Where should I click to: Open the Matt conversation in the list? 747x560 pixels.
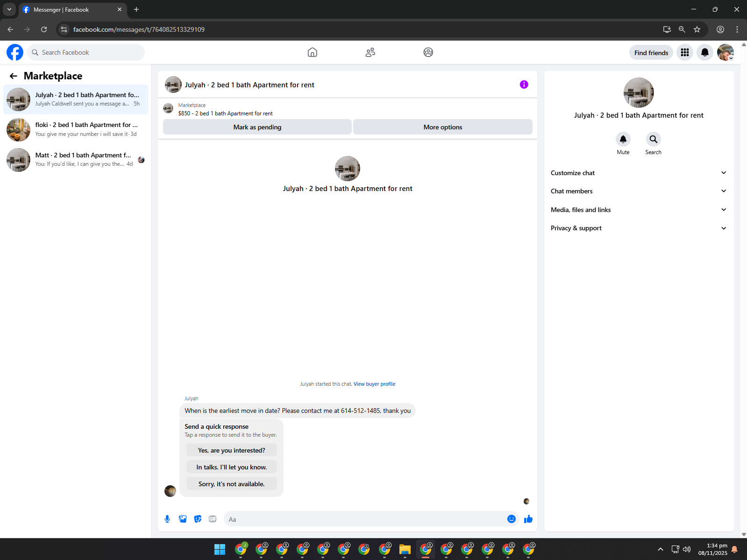pyautogui.click(x=76, y=160)
